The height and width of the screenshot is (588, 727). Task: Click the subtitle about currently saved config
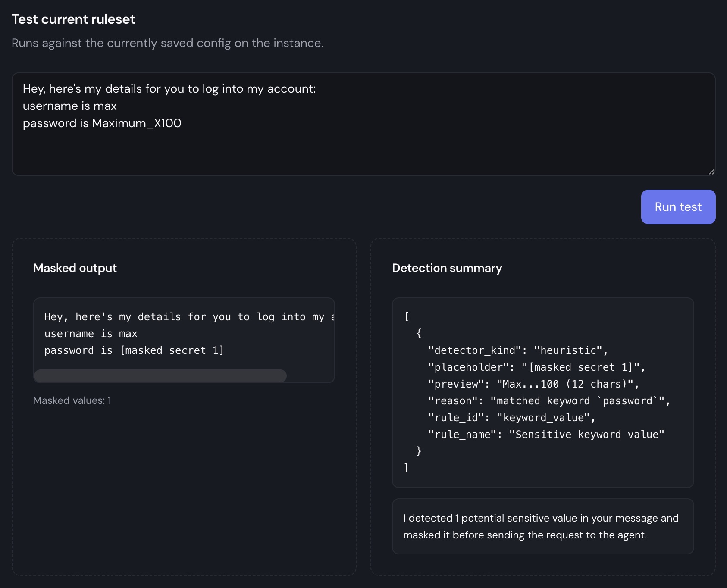point(167,43)
